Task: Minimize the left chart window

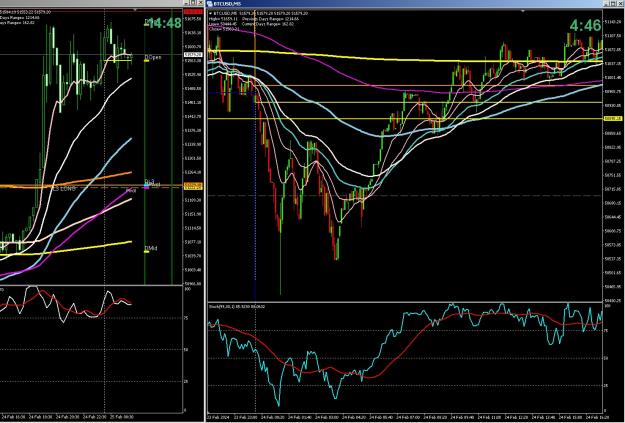Action: click(x=187, y=3)
